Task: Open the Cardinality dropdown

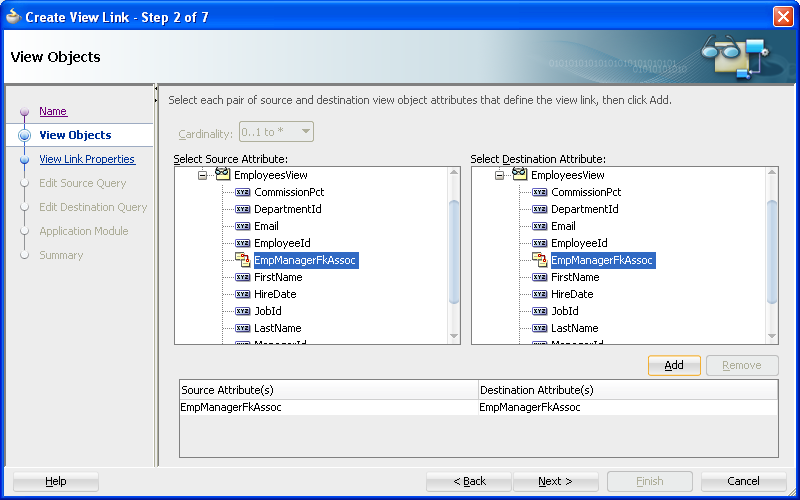Action: (276, 132)
